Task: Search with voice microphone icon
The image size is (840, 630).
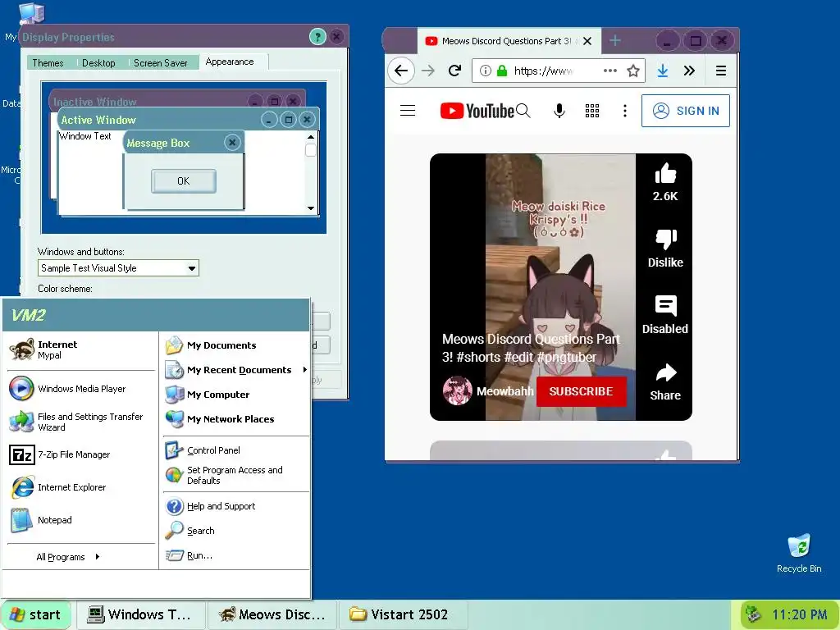Action: tap(559, 111)
